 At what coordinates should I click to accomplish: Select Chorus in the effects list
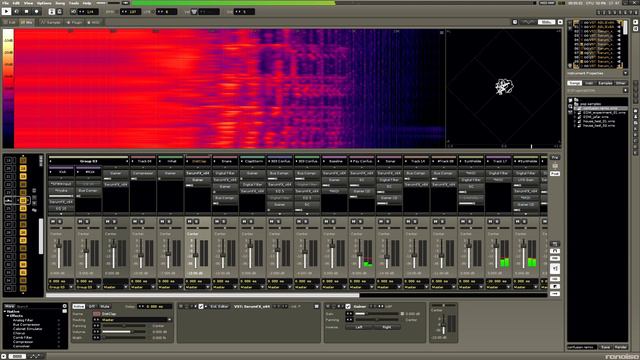pyautogui.click(x=19, y=333)
